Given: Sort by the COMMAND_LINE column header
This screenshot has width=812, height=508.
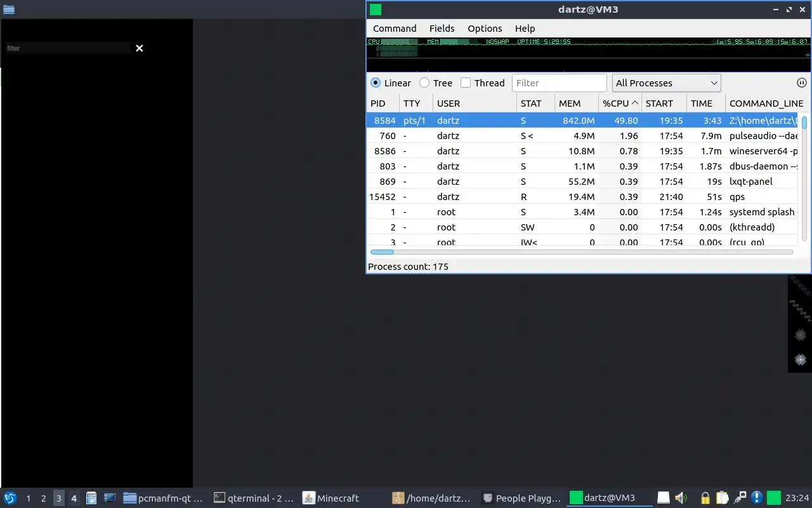Looking at the screenshot, I should pyautogui.click(x=766, y=104).
